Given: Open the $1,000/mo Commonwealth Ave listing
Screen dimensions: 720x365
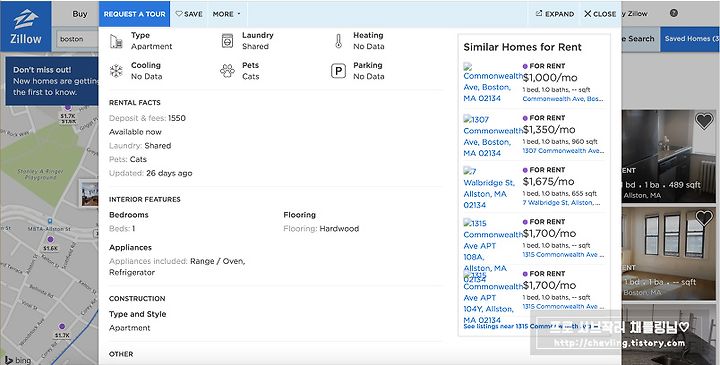Looking at the screenshot, I should click(x=535, y=82).
